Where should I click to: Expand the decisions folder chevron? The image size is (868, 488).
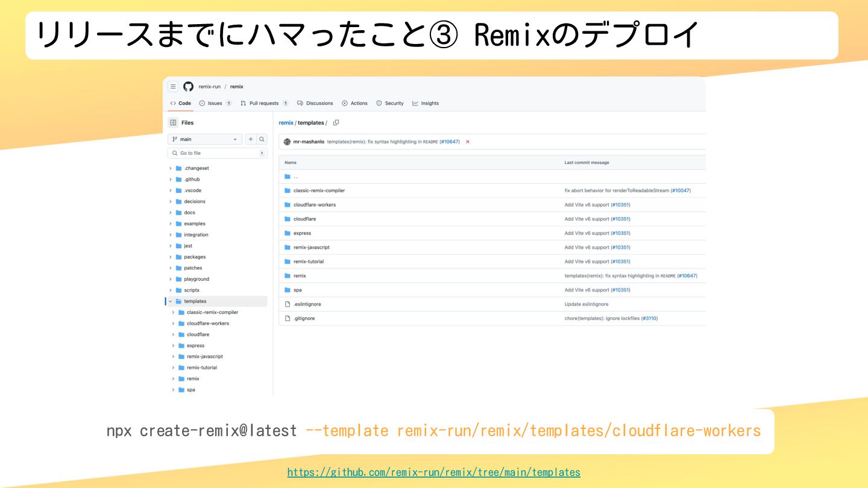[x=171, y=202]
